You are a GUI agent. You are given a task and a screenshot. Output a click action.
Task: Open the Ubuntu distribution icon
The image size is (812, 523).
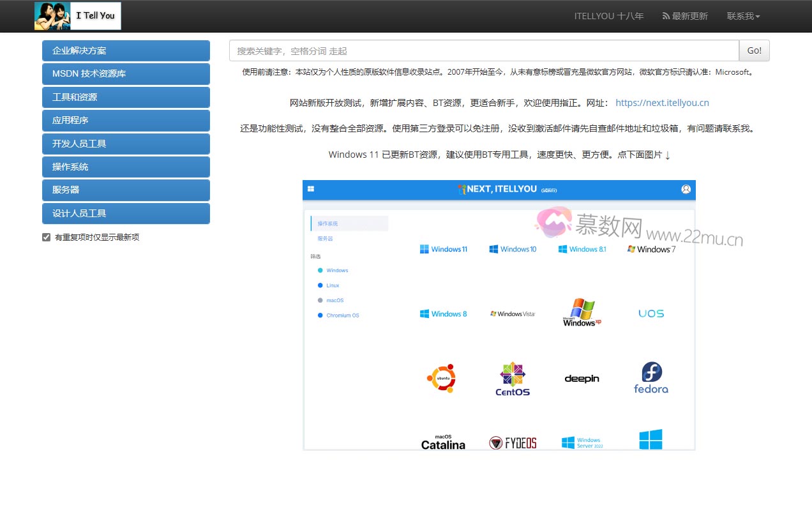coord(442,378)
